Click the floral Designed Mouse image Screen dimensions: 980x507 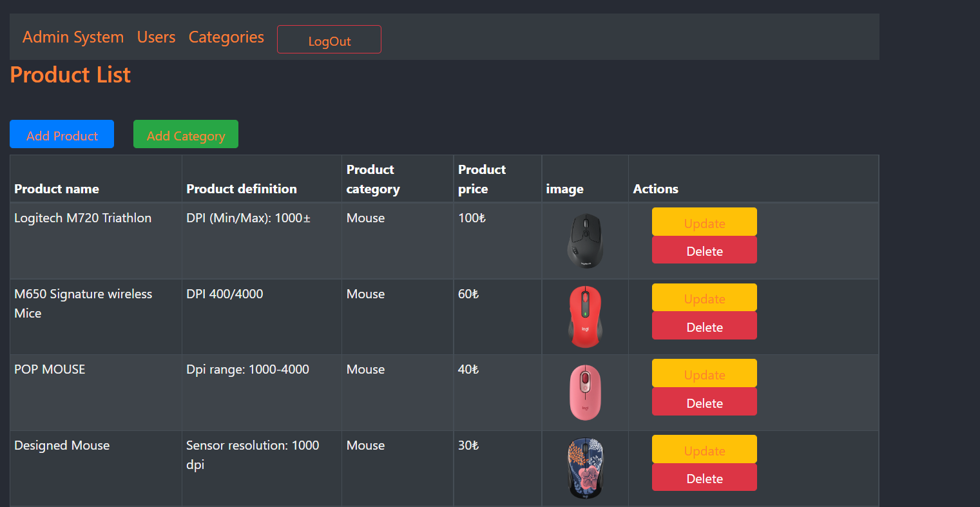point(585,468)
